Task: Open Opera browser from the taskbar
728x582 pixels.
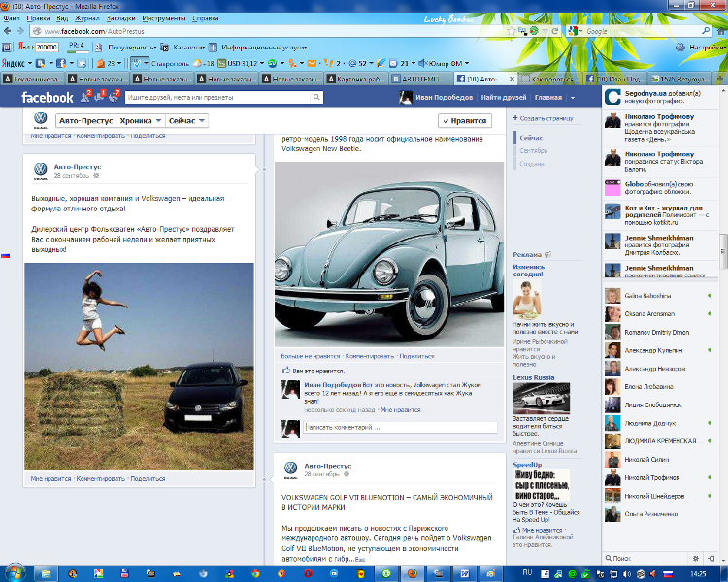Action: [x=308, y=573]
